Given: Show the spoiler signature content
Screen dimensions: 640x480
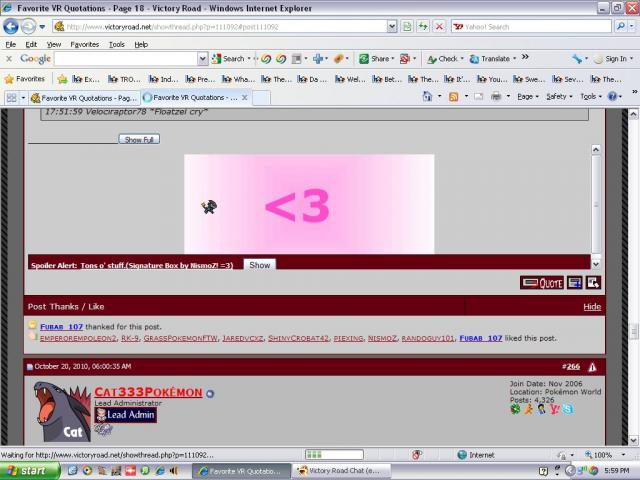Looking at the screenshot, I should (x=259, y=265).
